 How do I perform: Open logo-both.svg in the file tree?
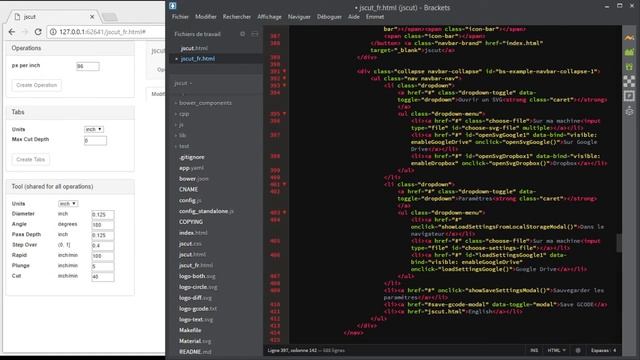(x=197, y=276)
